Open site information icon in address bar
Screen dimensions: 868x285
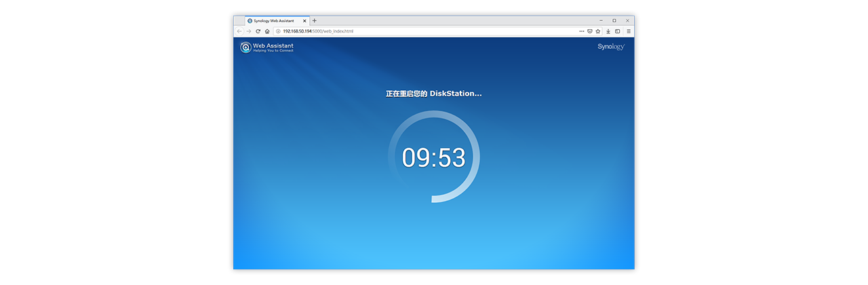tap(278, 31)
